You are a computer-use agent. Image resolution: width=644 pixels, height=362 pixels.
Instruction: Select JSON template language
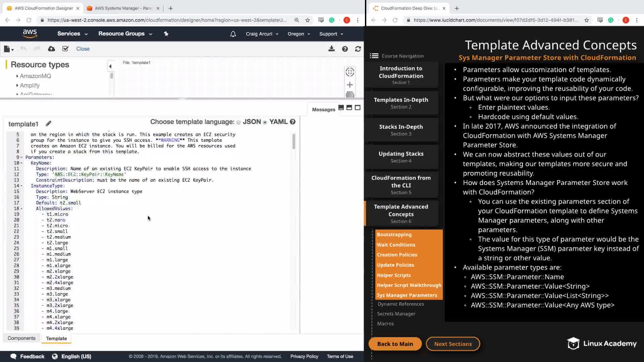point(238,122)
